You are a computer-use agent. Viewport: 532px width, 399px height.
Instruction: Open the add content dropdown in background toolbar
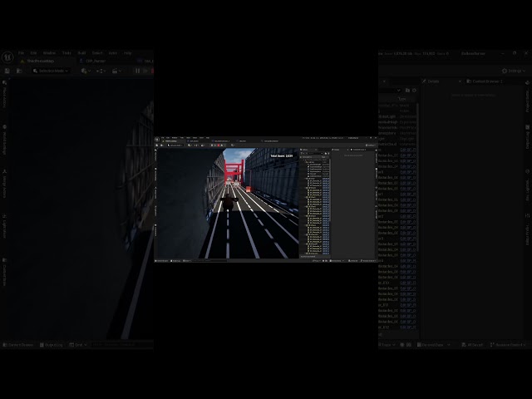pos(86,71)
